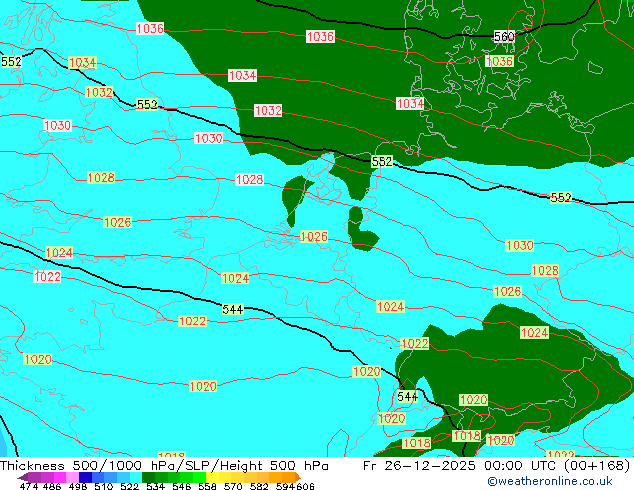
Task: Click the dark blue legend swatch above 498
Action: pyautogui.click(x=85, y=477)
